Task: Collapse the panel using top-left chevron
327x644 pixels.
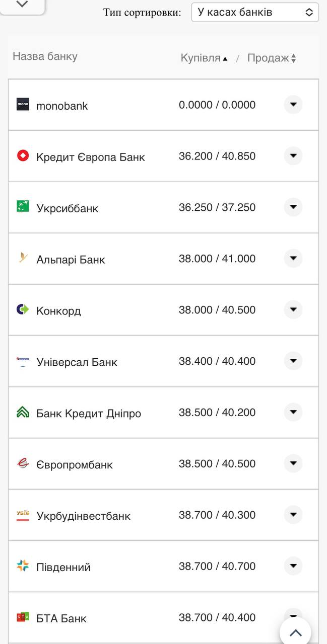Action: pos(21,5)
